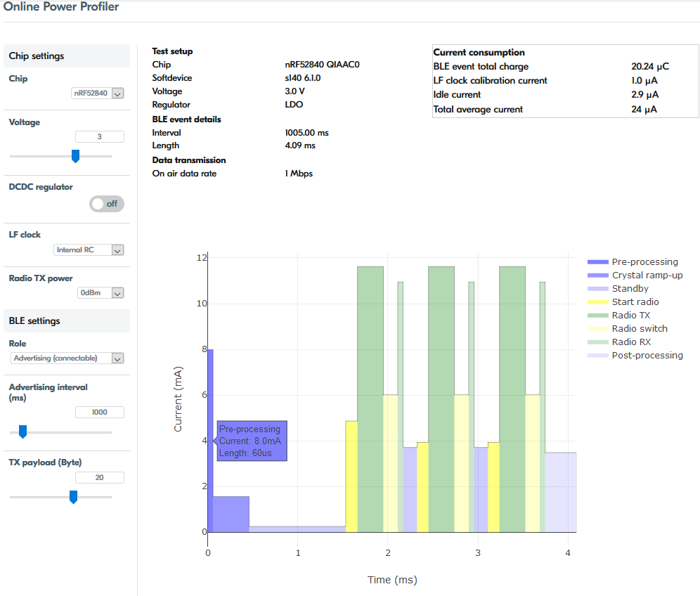
Task: Toggle Start radio legend item
Action: [x=635, y=302]
